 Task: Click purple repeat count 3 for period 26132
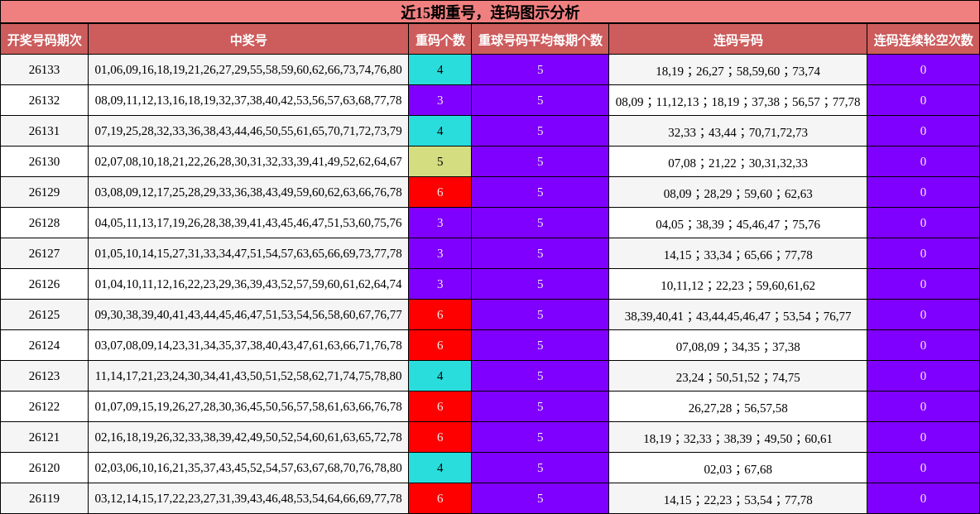[x=440, y=100]
